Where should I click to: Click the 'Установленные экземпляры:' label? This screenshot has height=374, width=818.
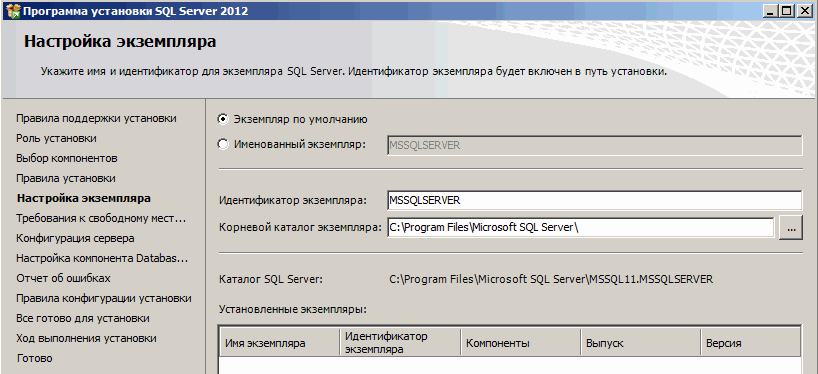tap(293, 309)
